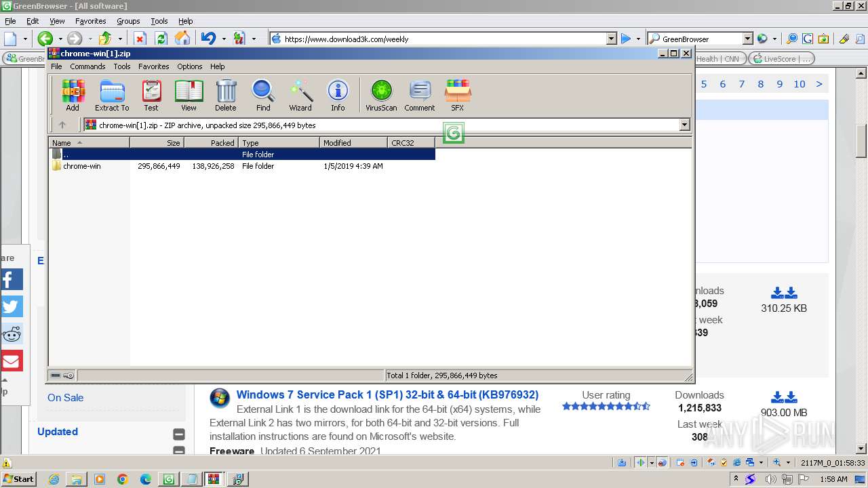
Task: Click the On Sale sidebar link
Action: [66, 398]
